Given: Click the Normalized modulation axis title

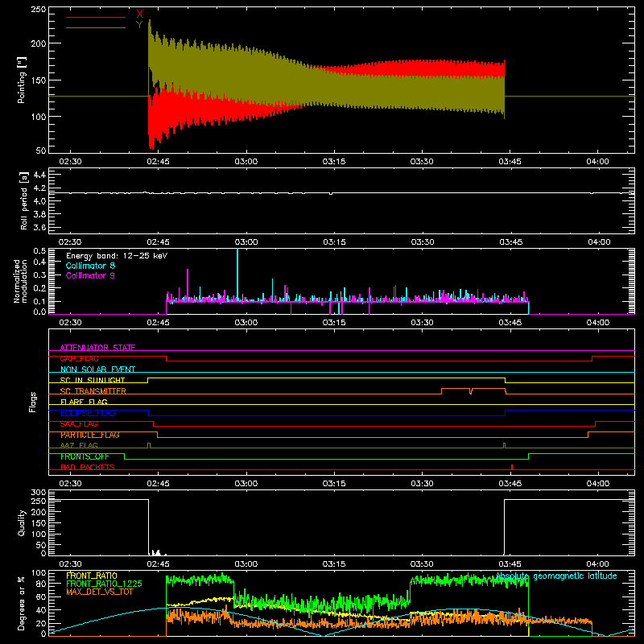Looking at the screenshot, I should tap(21, 281).
